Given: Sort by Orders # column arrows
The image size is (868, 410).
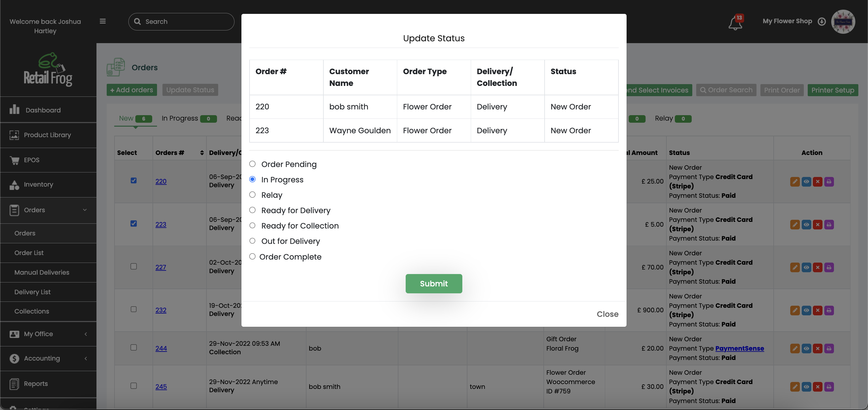Looking at the screenshot, I should click(202, 153).
